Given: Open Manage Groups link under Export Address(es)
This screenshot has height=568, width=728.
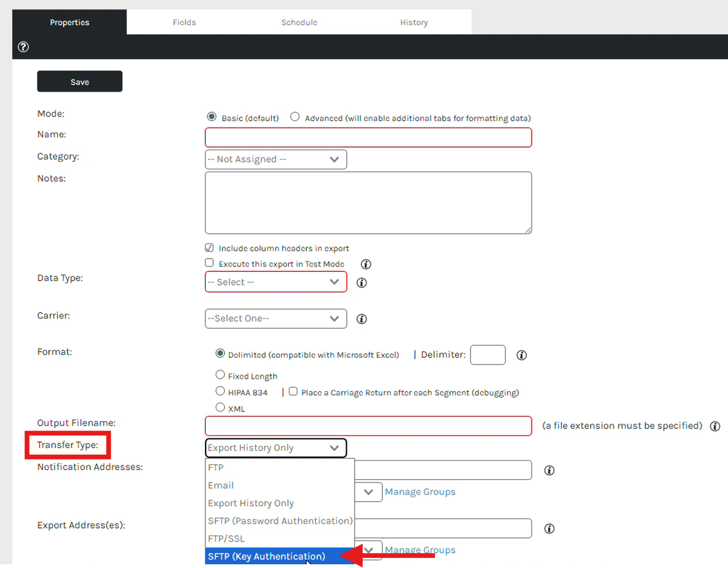Looking at the screenshot, I should [x=420, y=550].
